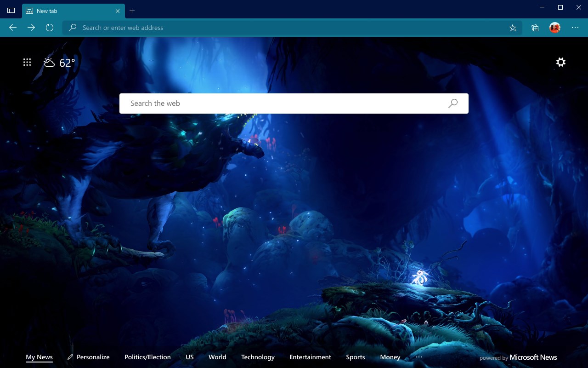Image resolution: width=588 pixels, height=368 pixels.
Task: Open the Politics/Election news tab
Action: tap(147, 357)
